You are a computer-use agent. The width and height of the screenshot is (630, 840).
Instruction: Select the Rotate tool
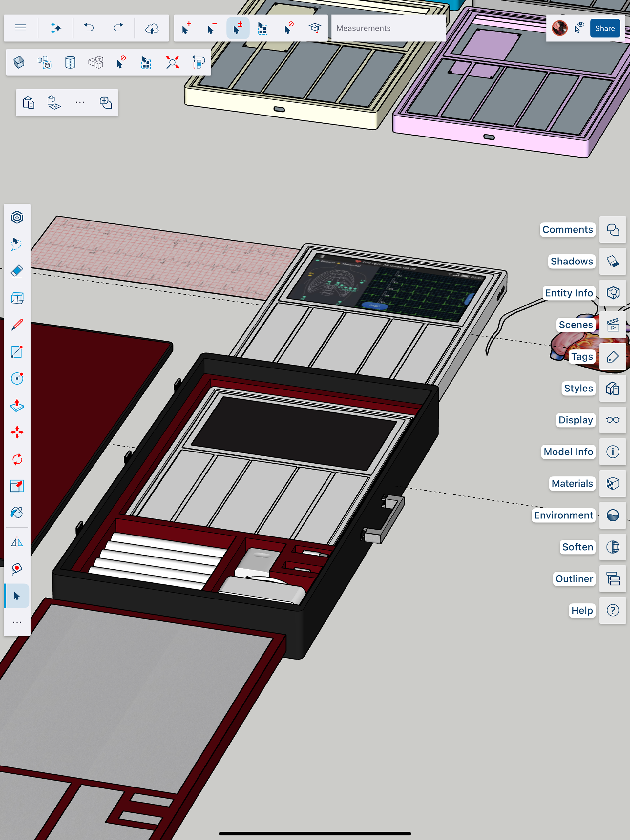pos(17,459)
